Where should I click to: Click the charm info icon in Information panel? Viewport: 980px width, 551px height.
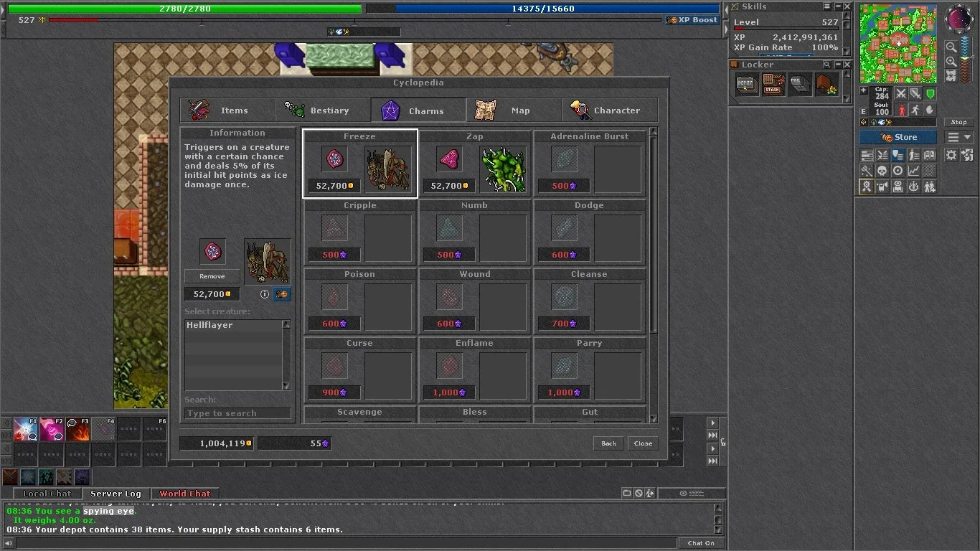click(264, 294)
